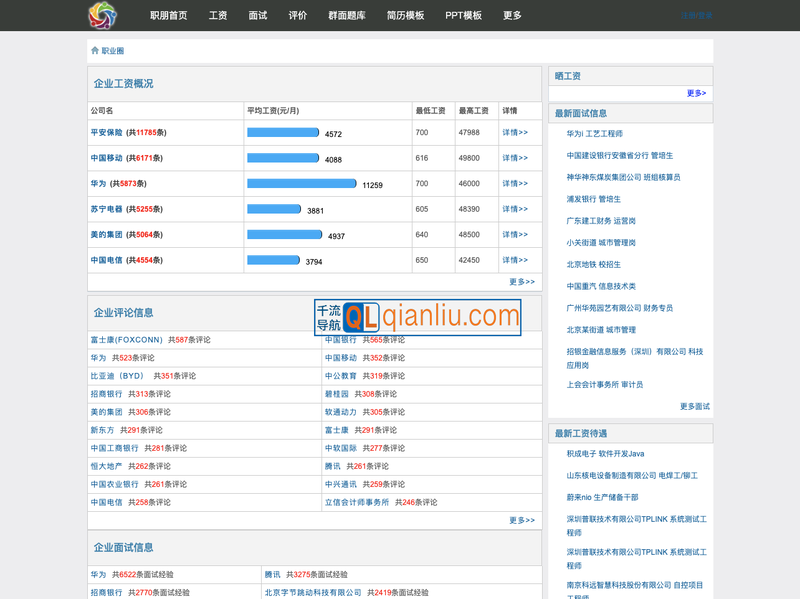This screenshot has width=800, height=599.
Task: Click the 注册/登录 link
Action: tap(697, 16)
